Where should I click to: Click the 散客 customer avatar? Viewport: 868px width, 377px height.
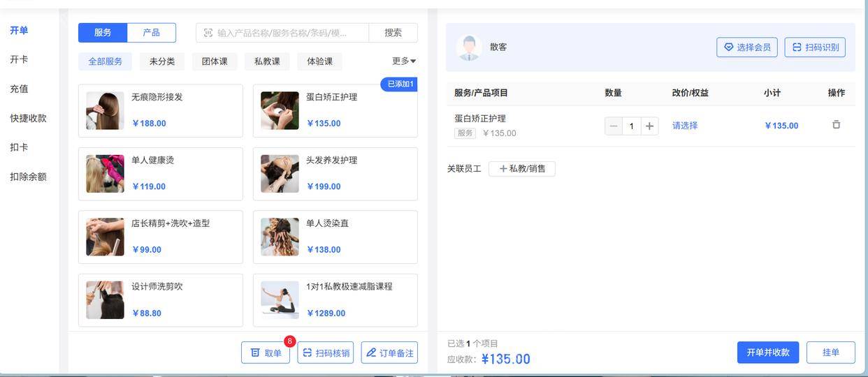469,47
